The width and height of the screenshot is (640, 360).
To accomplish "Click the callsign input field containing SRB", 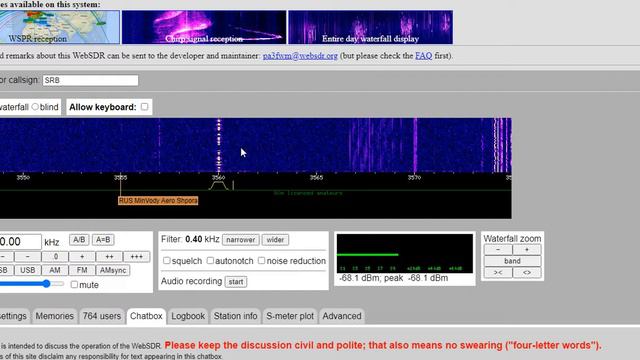I will tap(90, 80).
